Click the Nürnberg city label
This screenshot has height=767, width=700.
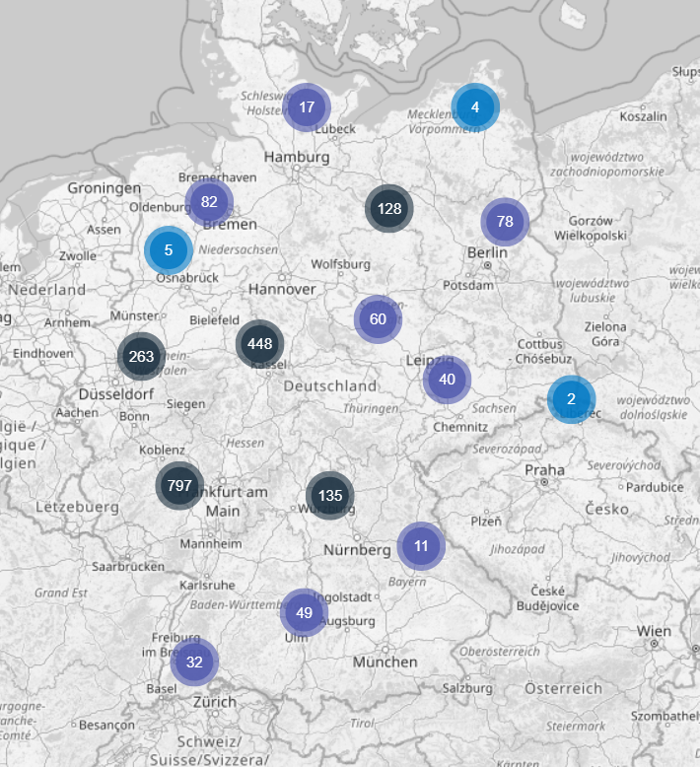(x=357, y=550)
